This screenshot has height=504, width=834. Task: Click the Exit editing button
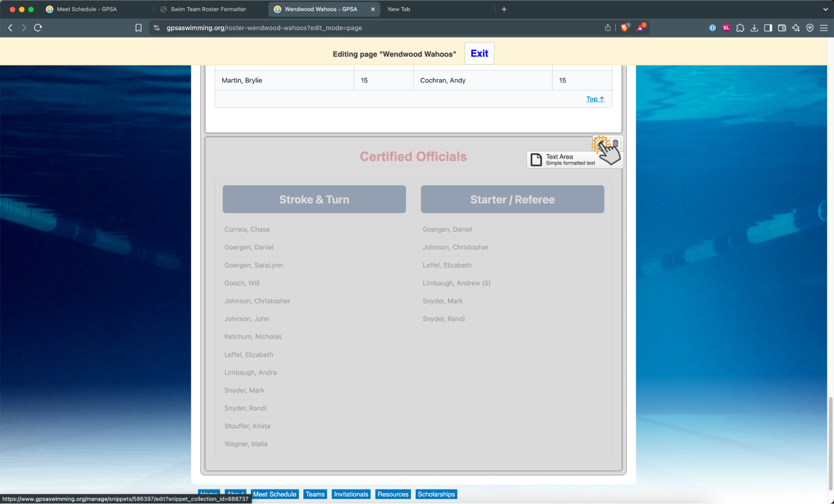tap(479, 53)
